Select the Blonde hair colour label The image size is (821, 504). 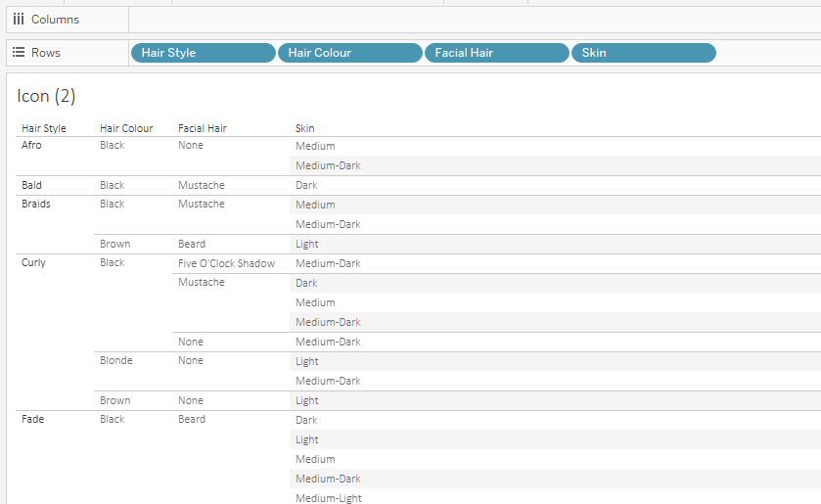point(116,360)
